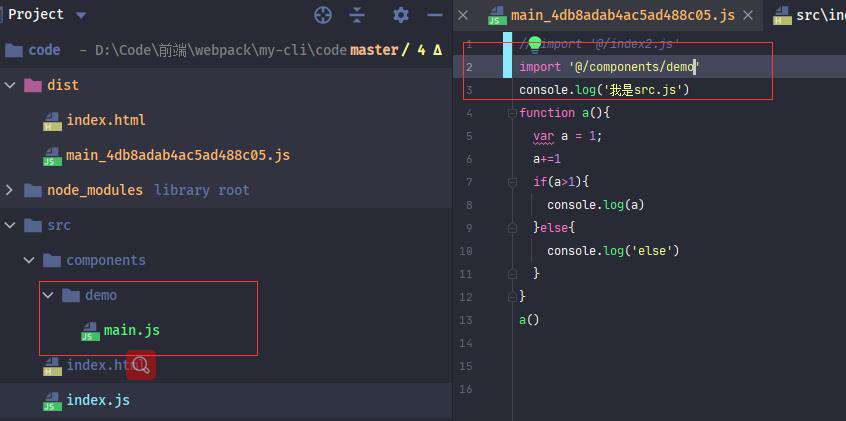Click the node_modules folder icon

pyautogui.click(x=33, y=190)
